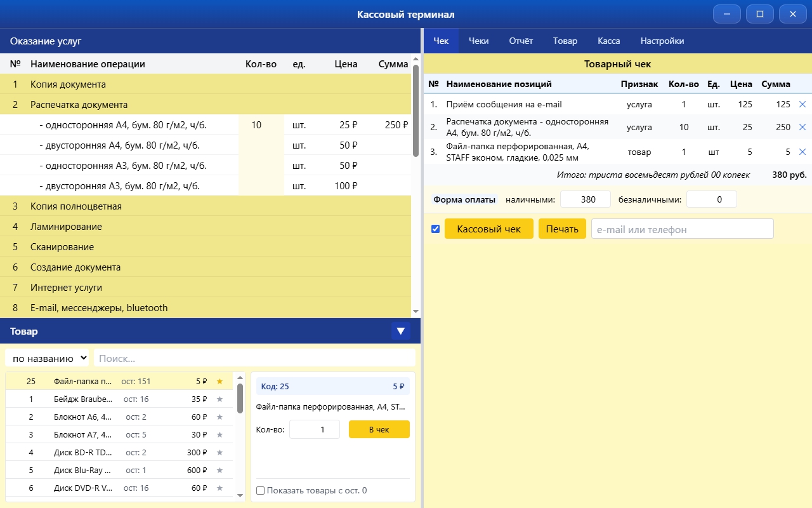The image size is (812, 508).
Task: Add product to receipt with 'В чек'
Action: (379, 429)
